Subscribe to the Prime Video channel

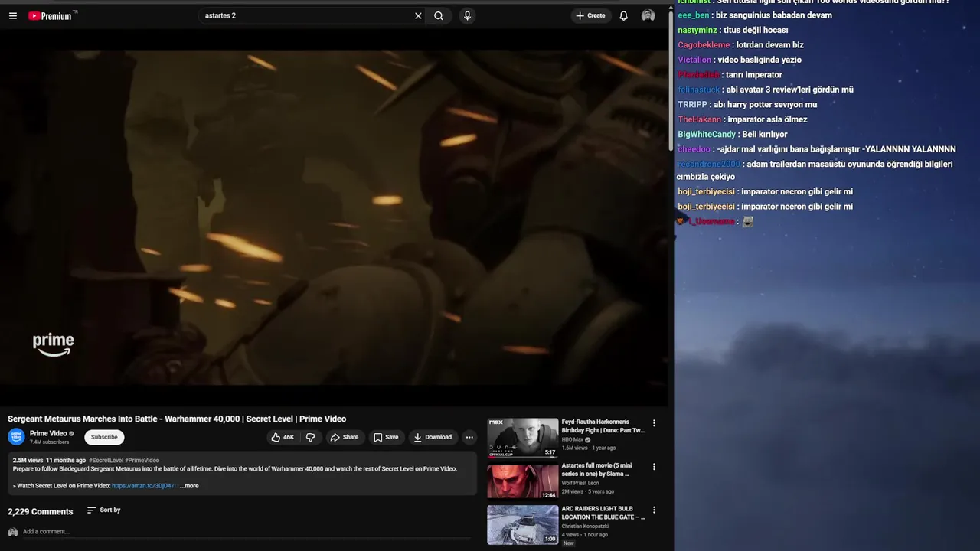pos(104,437)
